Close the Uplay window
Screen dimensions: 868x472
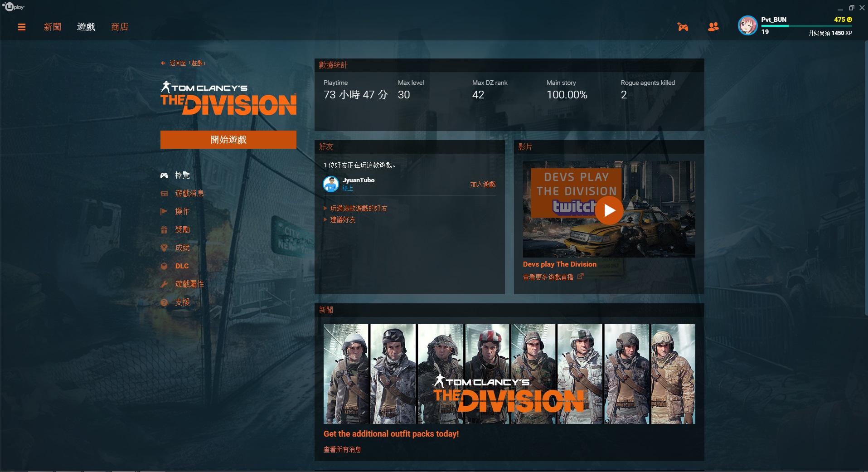tap(862, 8)
